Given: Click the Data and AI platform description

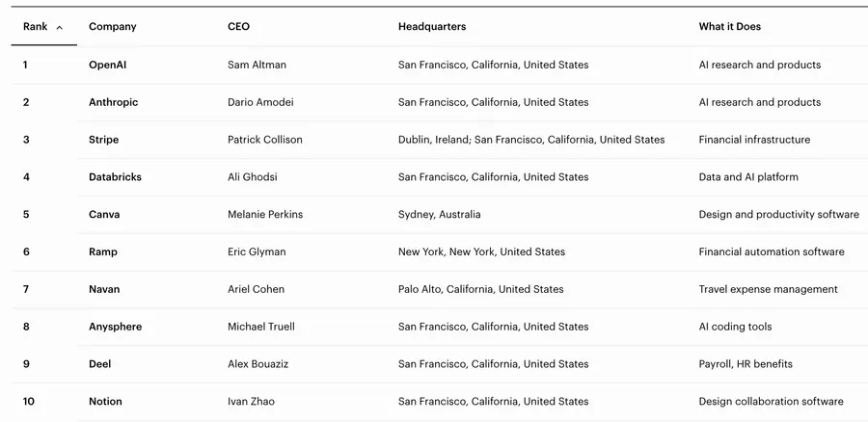Looking at the screenshot, I should click(748, 177).
